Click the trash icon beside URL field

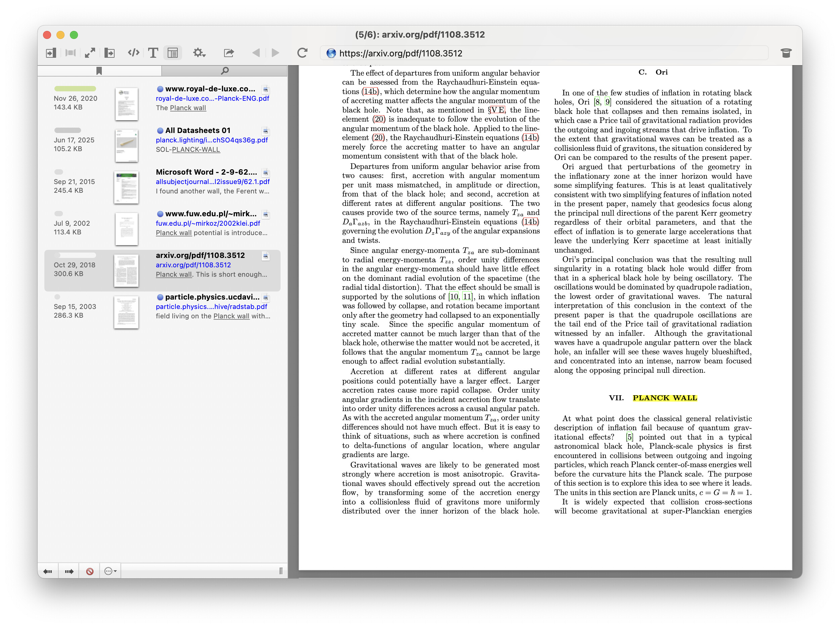click(x=786, y=53)
